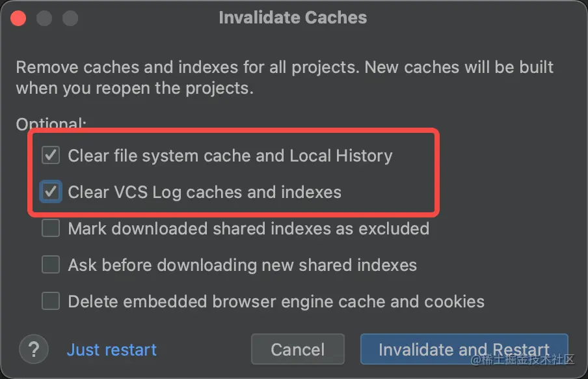Click the disabled minimize window dot
This screenshot has width=588, height=379.
[x=44, y=18]
